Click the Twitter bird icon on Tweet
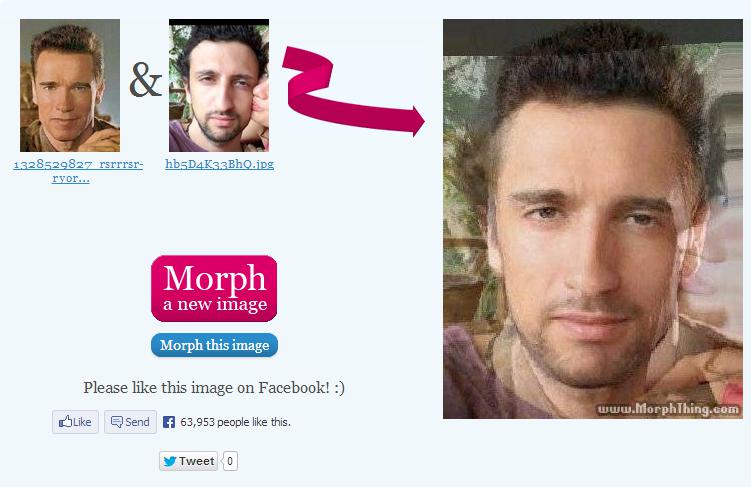The height and width of the screenshot is (487, 751). coord(170,461)
